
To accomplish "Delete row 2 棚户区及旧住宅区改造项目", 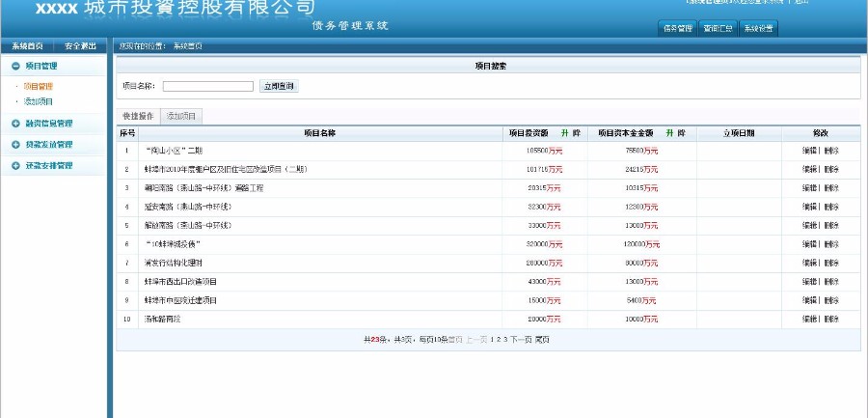I will pos(831,170).
